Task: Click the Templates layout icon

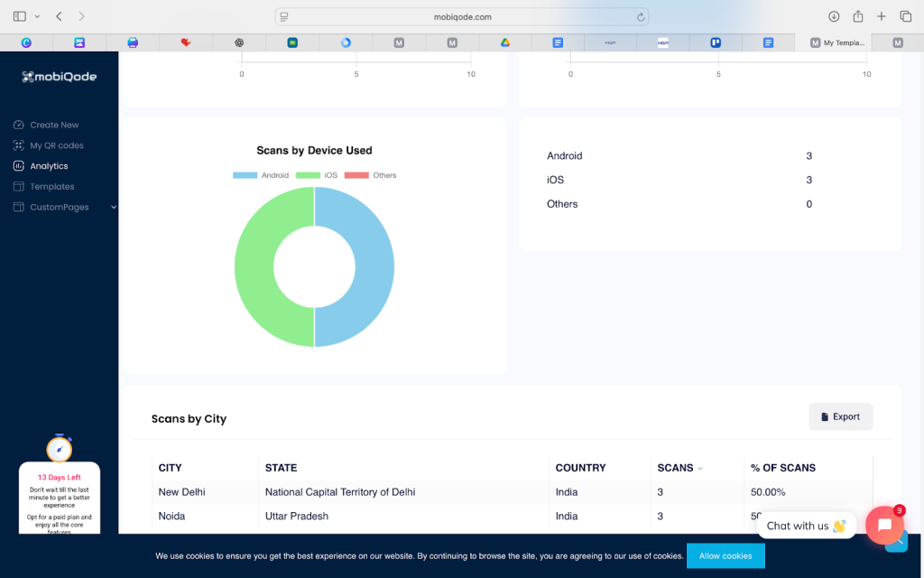Action: (x=19, y=187)
